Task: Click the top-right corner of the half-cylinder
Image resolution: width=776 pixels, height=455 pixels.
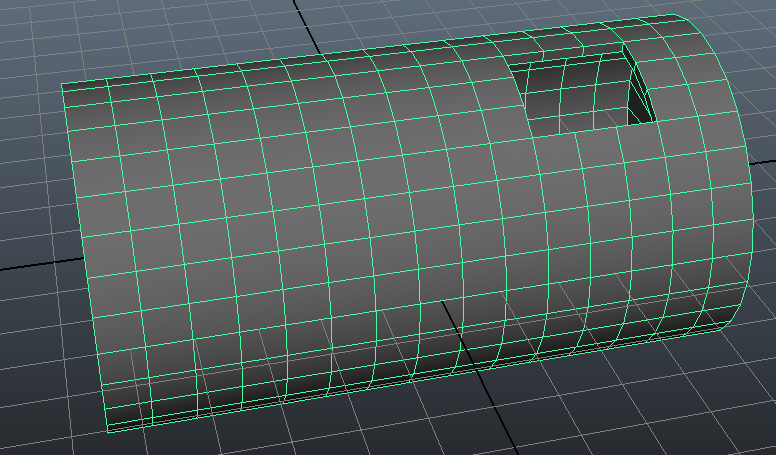Action: pos(668,15)
